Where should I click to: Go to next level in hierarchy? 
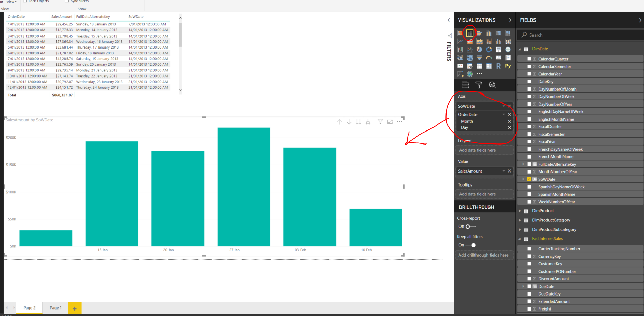pyautogui.click(x=358, y=122)
